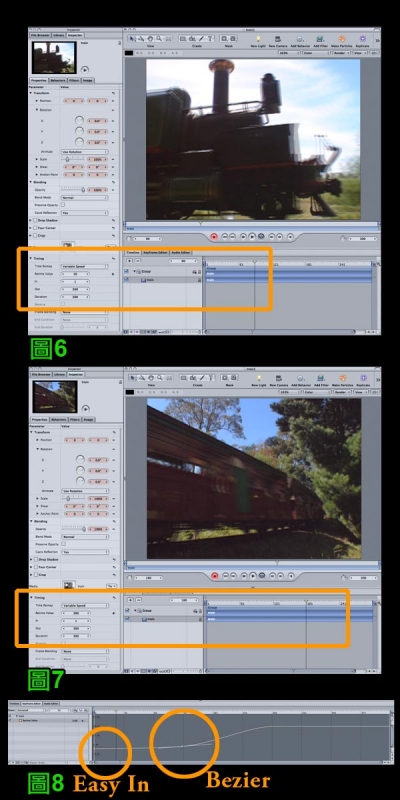Open the Filters inspector tab in figure 6
Viewport: 400px width, 800px height.
(x=74, y=81)
